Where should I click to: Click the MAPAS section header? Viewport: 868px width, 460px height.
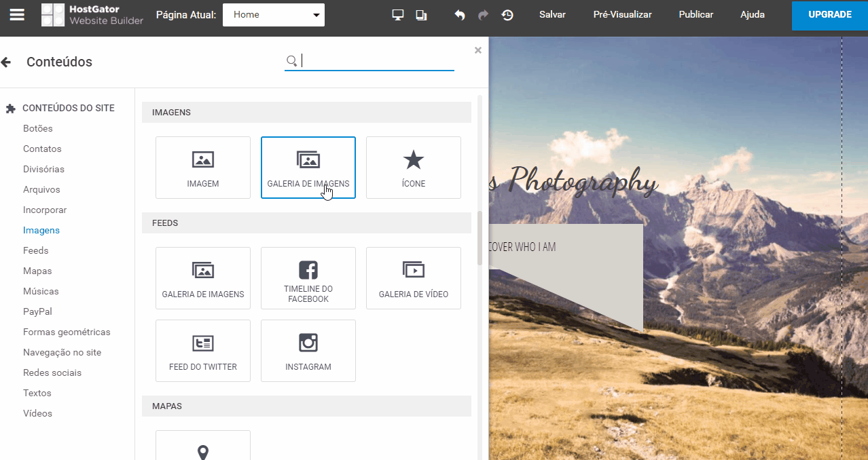[306, 406]
